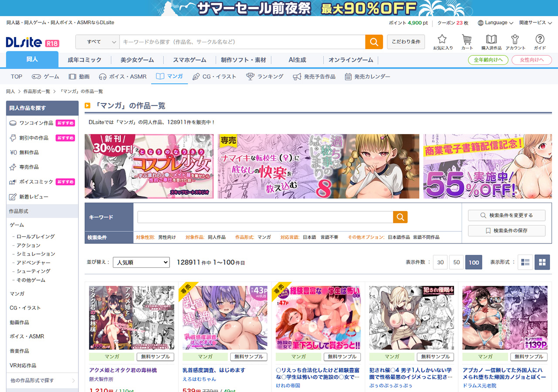Screen dimensions: 558x392
Task: Click the orange search button in header
Action: [x=374, y=42]
